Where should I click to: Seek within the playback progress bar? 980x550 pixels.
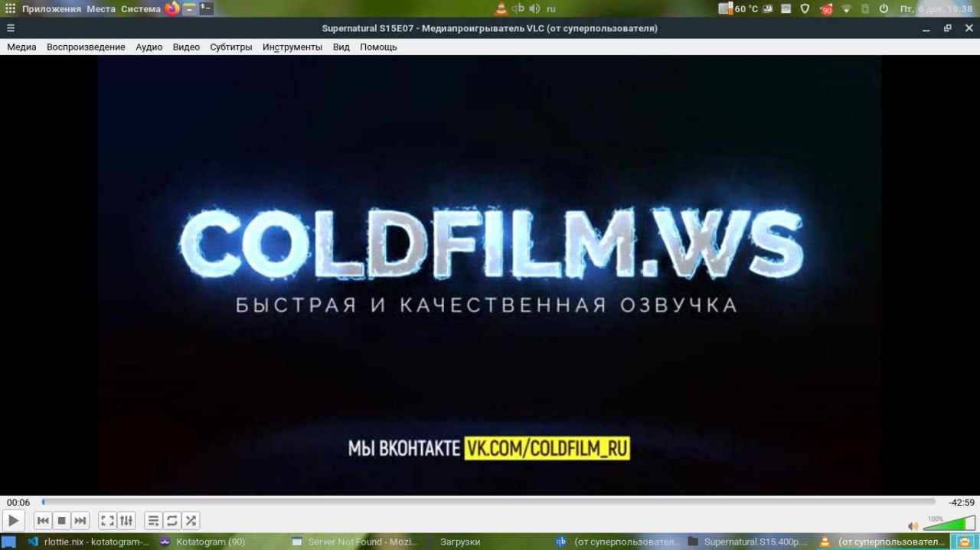pos(488,502)
